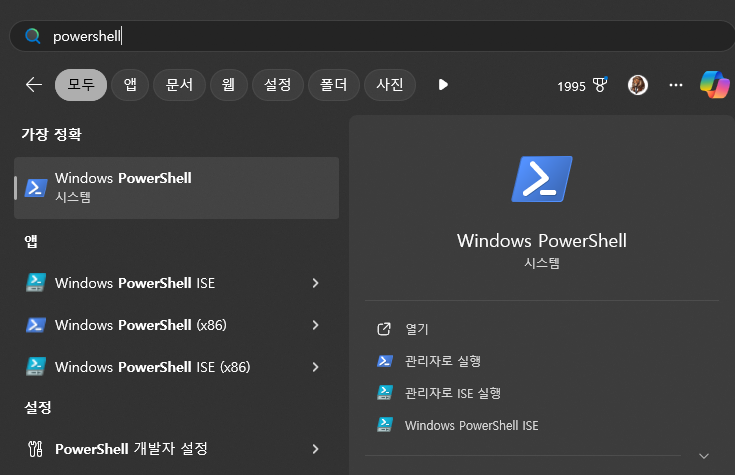The height and width of the screenshot is (475, 735).
Task: Open the Windows PowerShell ISE (x86) result
Action: click(177, 367)
